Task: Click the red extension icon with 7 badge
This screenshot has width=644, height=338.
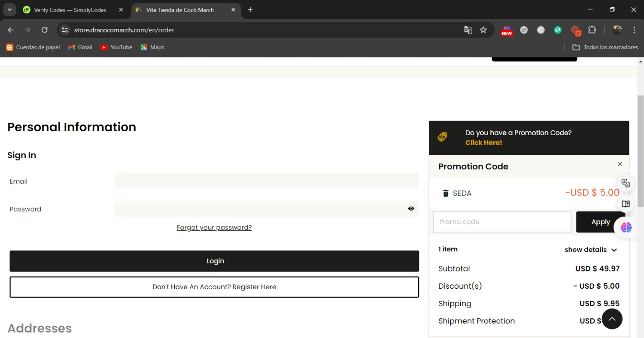Action: tap(575, 30)
